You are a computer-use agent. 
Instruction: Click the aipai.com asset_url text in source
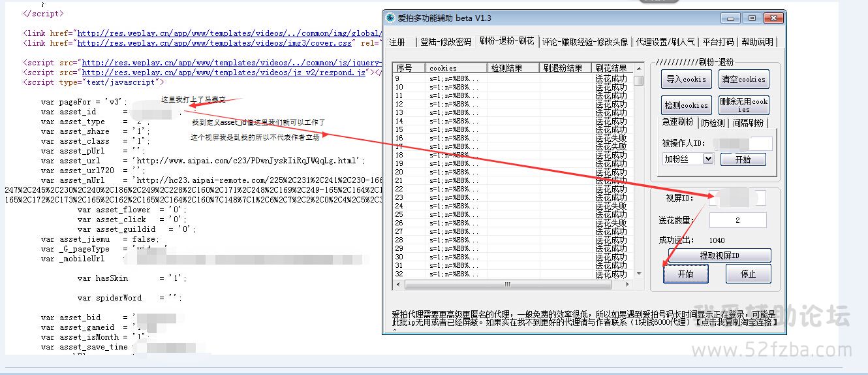[249, 161]
